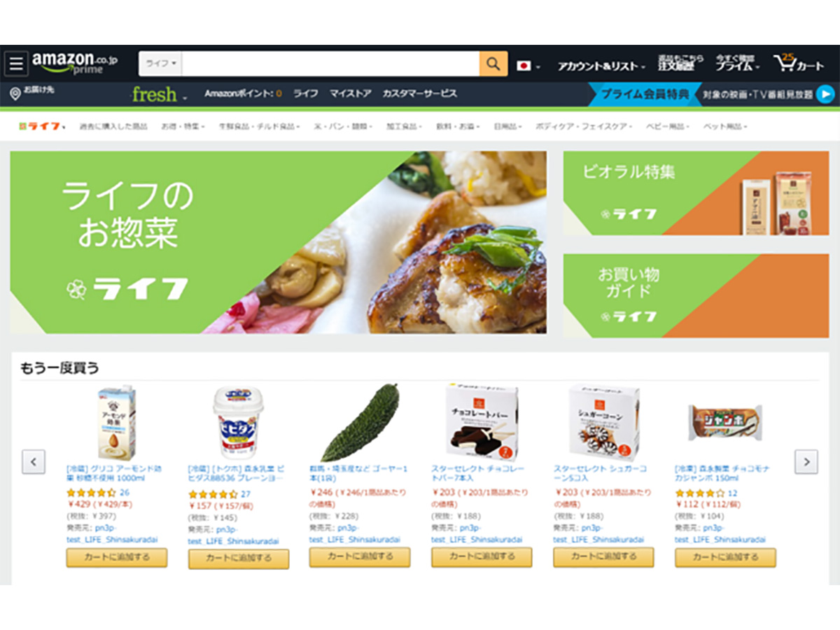Expand the ライフ search category dropdown
Screen dimensions: 840x630
pos(161,64)
